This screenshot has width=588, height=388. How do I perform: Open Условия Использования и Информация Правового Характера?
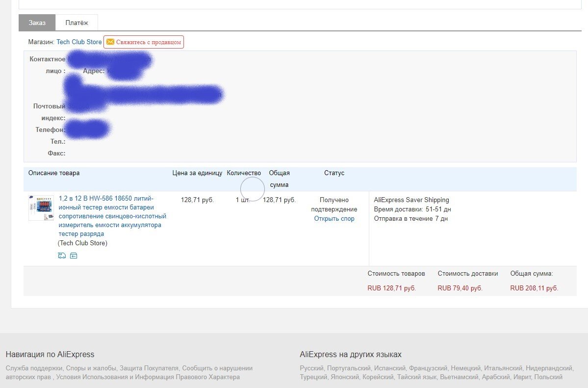[x=148, y=377]
